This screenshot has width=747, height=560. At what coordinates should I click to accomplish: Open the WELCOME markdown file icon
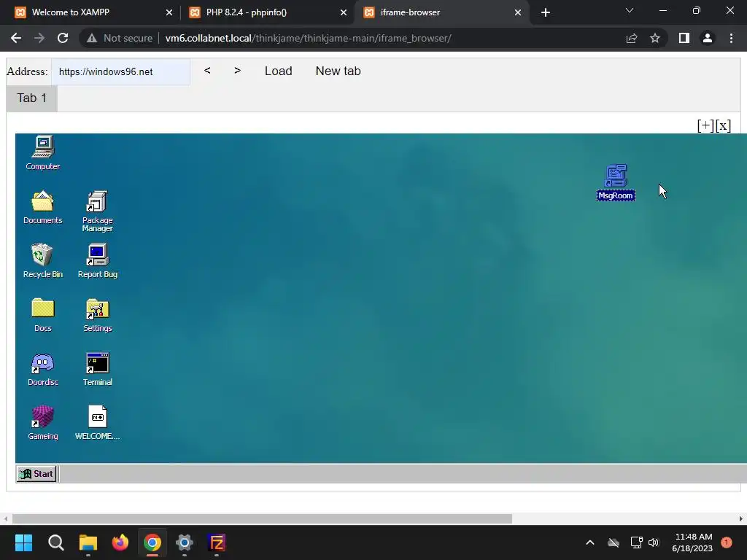tap(97, 422)
